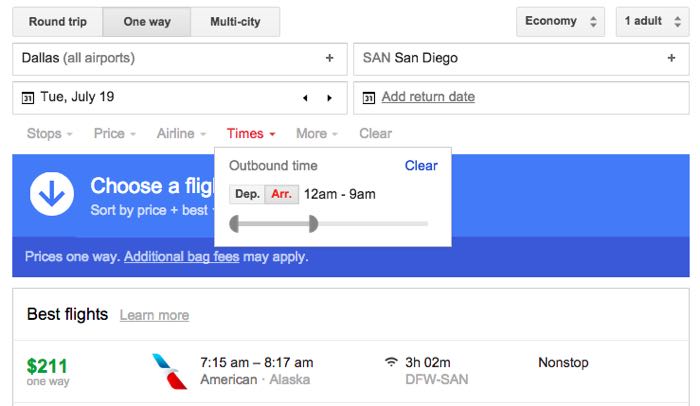The image size is (700, 406).
Task: Click calendar icon beside Tue, July 19
Action: tap(28, 97)
